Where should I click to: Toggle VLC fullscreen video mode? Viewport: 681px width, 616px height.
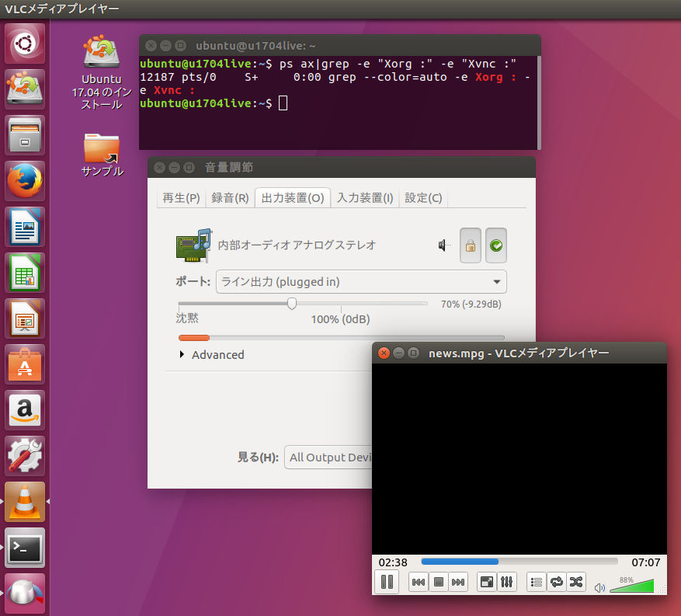click(x=487, y=582)
